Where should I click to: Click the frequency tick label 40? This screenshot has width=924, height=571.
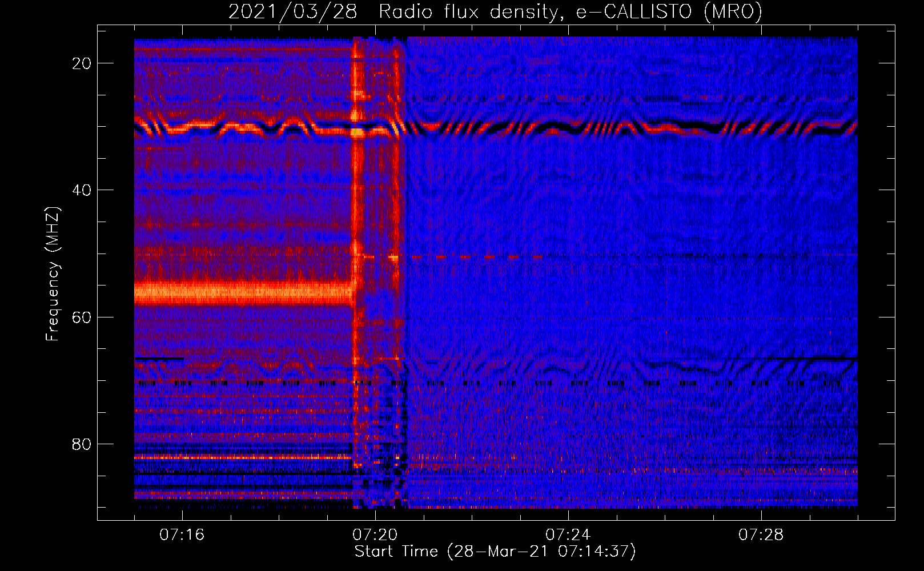pos(82,190)
